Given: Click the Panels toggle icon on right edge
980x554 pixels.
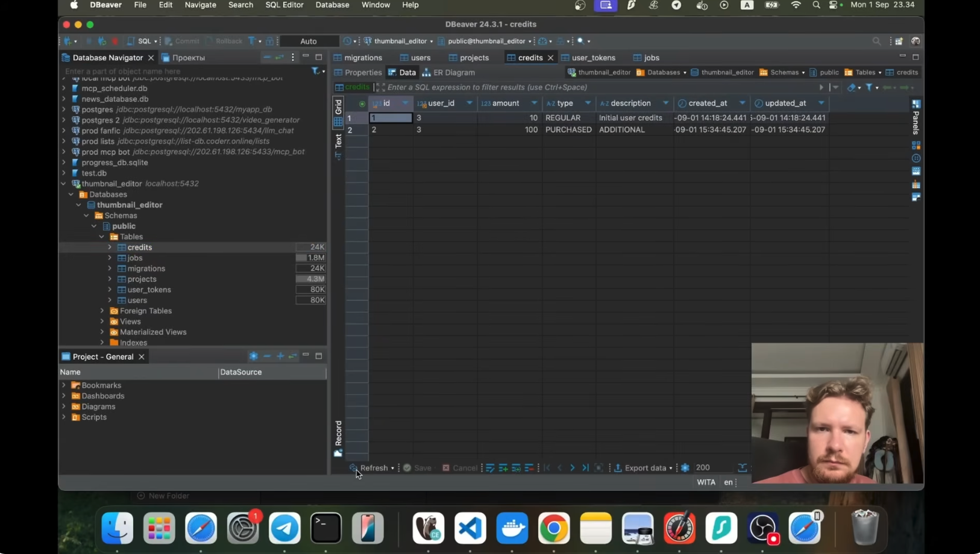Looking at the screenshot, I should (916, 104).
